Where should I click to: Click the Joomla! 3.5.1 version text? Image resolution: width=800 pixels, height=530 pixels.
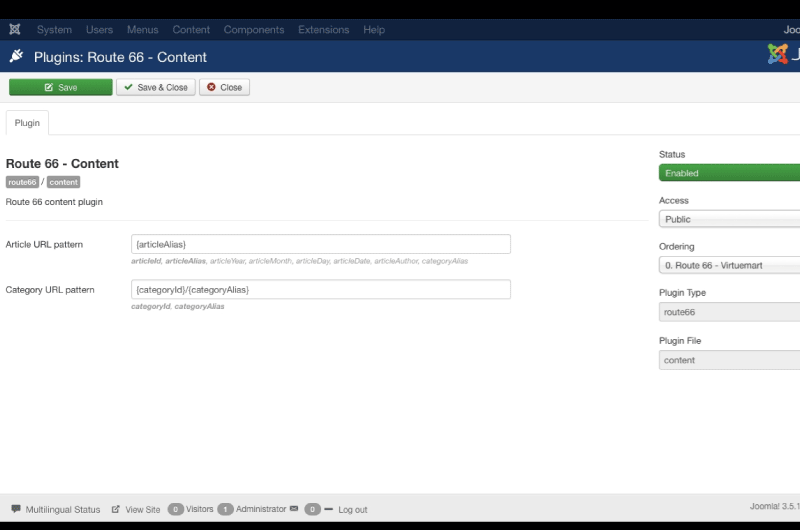tap(774, 506)
